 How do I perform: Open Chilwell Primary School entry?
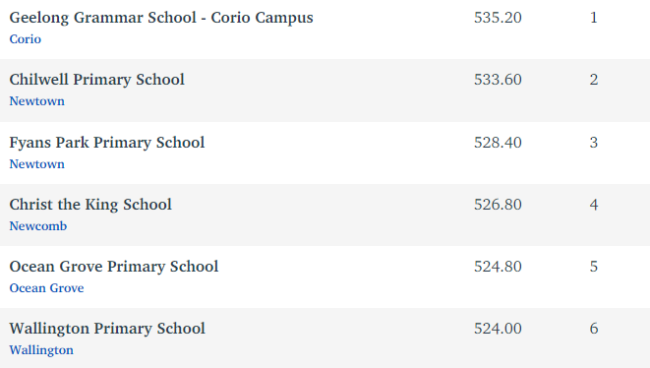tap(97, 80)
